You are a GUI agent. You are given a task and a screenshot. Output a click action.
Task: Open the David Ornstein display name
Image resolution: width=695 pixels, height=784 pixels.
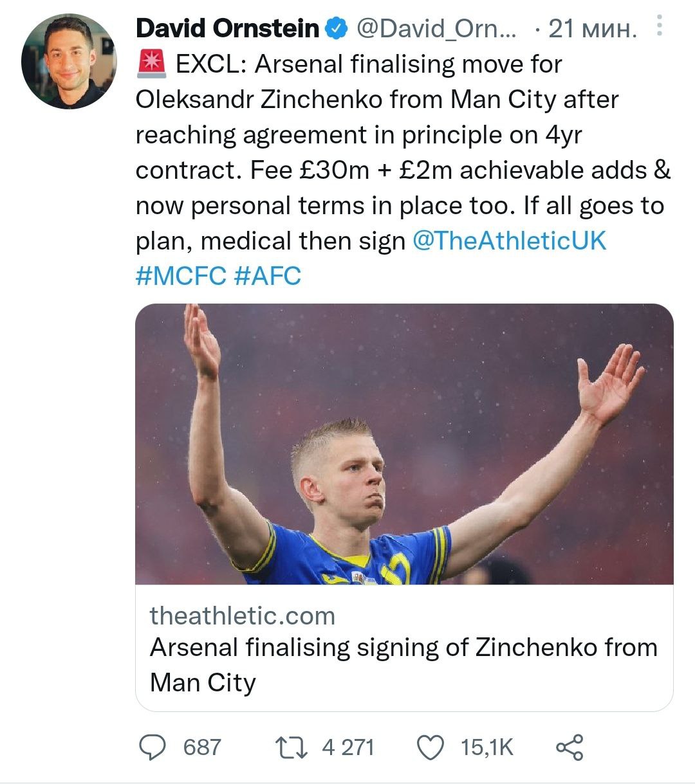(227, 28)
